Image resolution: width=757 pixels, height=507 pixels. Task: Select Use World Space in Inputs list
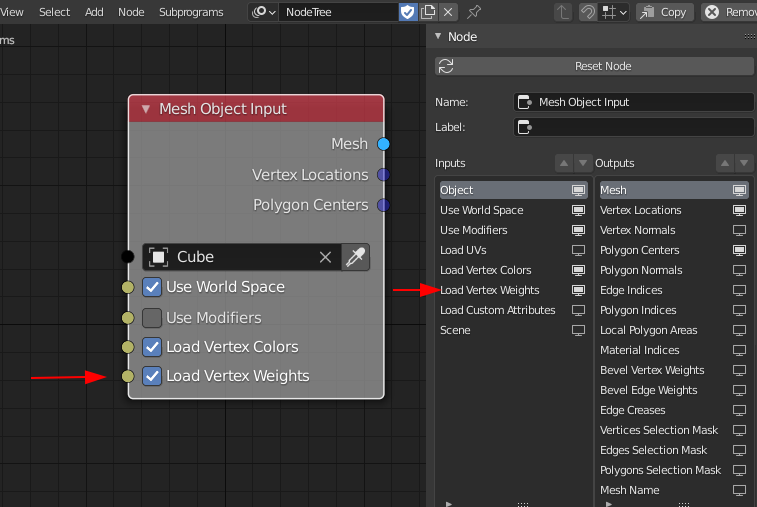coord(513,210)
